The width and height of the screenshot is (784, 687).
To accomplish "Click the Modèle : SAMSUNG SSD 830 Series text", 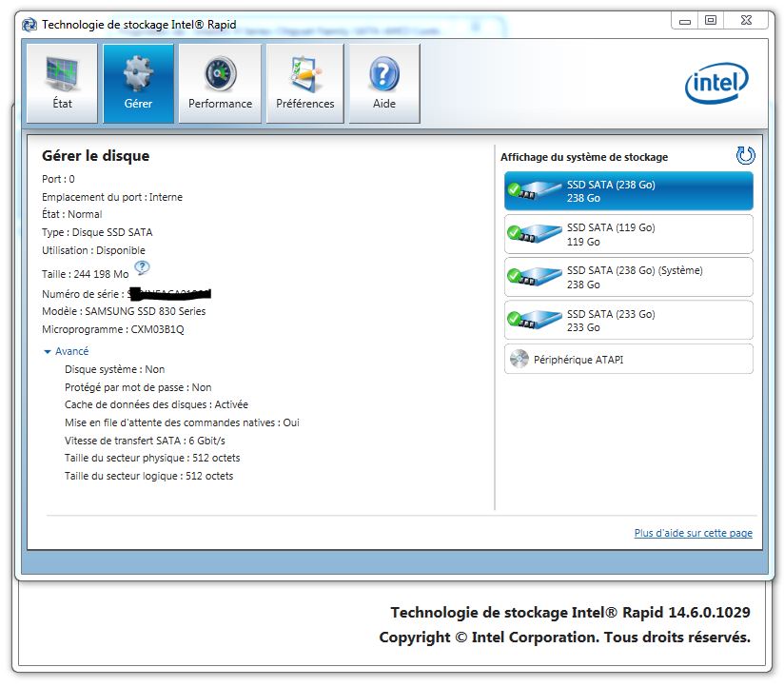I will (x=124, y=311).
